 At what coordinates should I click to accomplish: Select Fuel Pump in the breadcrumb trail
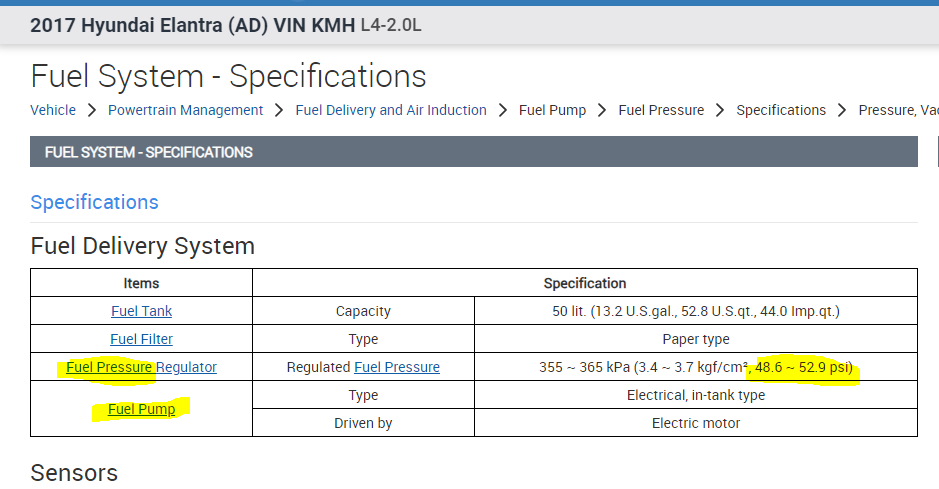coord(552,110)
